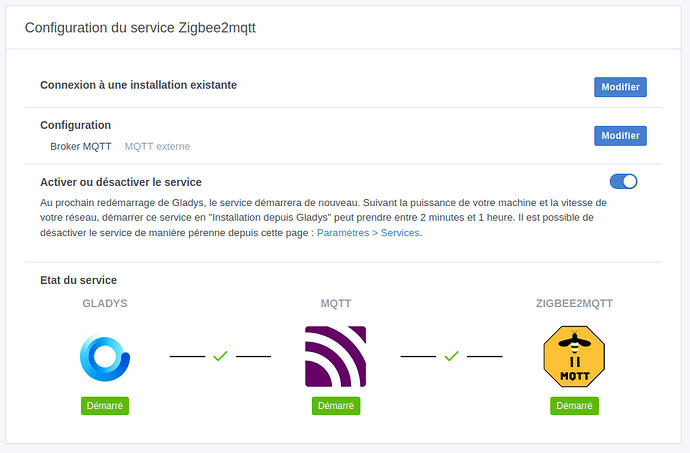Open the Paramètres > Services link
Image resolution: width=690 pixels, height=453 pixels.
369,233
